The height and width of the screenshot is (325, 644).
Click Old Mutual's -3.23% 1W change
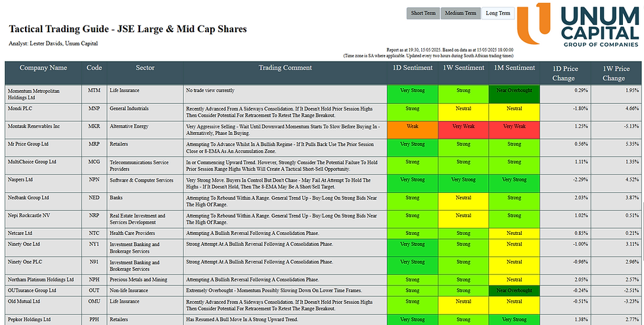(x=632, y=301)
